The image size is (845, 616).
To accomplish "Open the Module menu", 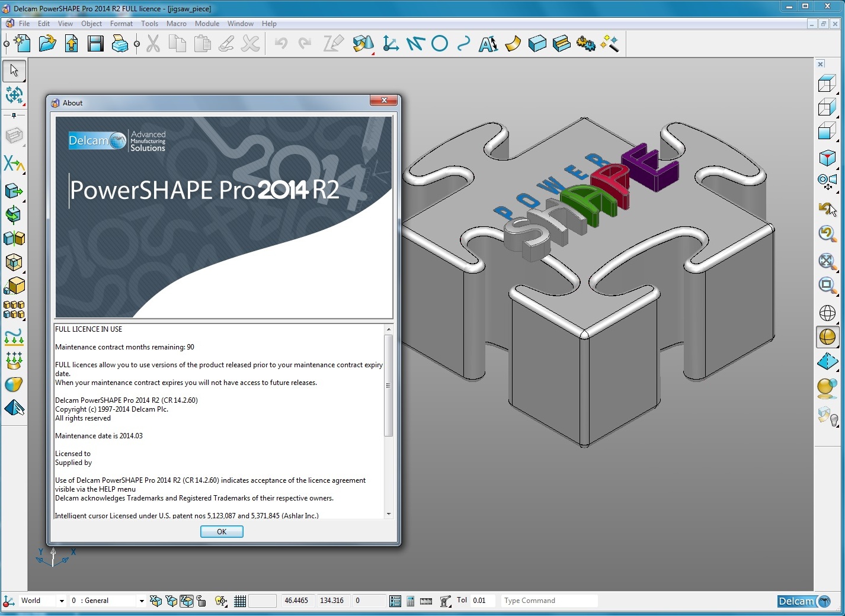I will pyautogui.click(x=207, y=24).
